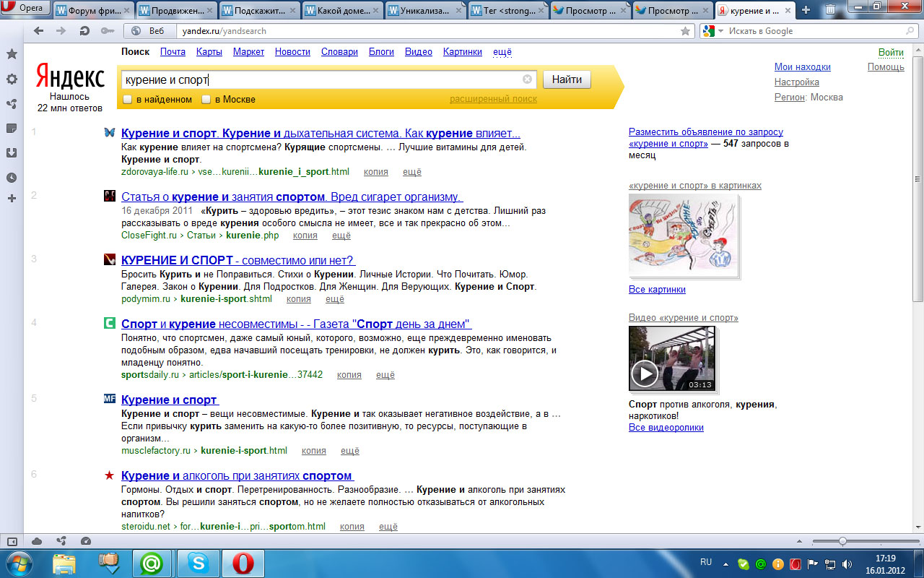
Task: Open result 'КУРЕНИЕ И СПОРТ - совместимо или нет?'
Action: [238, 260]
